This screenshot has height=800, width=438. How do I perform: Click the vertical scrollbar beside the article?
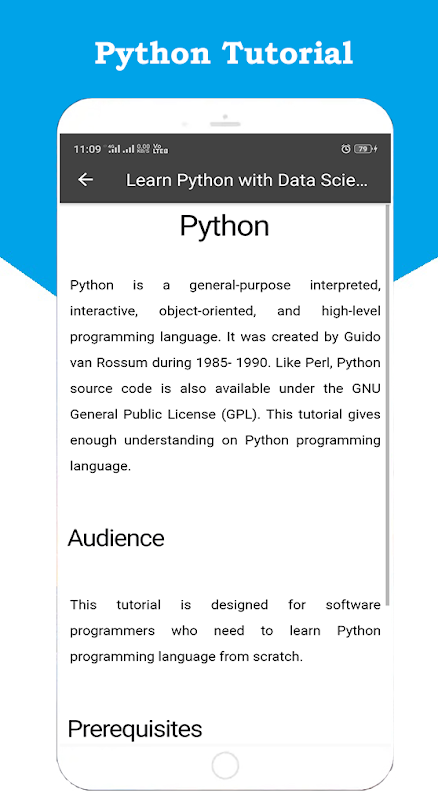point(387,406)
